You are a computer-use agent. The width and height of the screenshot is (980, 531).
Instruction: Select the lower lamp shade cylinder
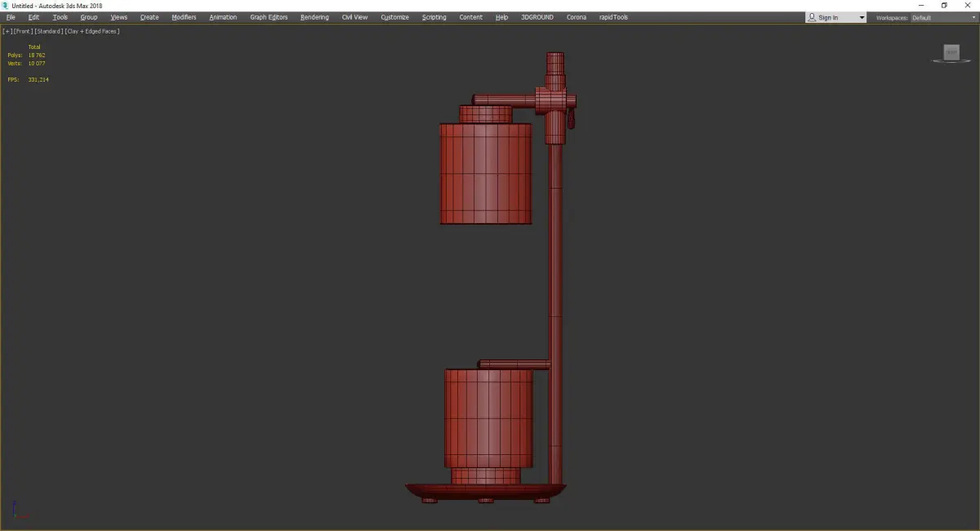[x=488, y=417]
